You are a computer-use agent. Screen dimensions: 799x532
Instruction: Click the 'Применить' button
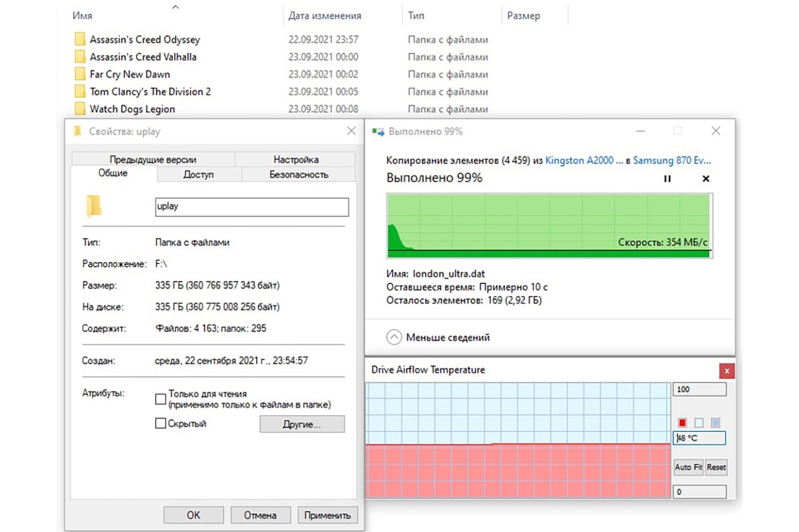tap(328, 515)
